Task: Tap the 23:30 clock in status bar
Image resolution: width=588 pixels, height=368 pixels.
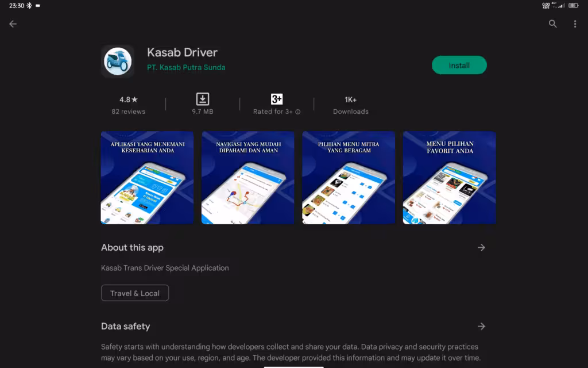Action: tap(17, 6)
